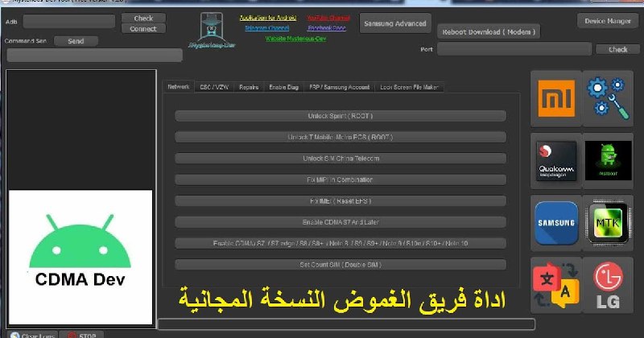This screenshot has height=338, width=644.
Task: Click the Clear Logs button
Action: [x=33, y=335]
